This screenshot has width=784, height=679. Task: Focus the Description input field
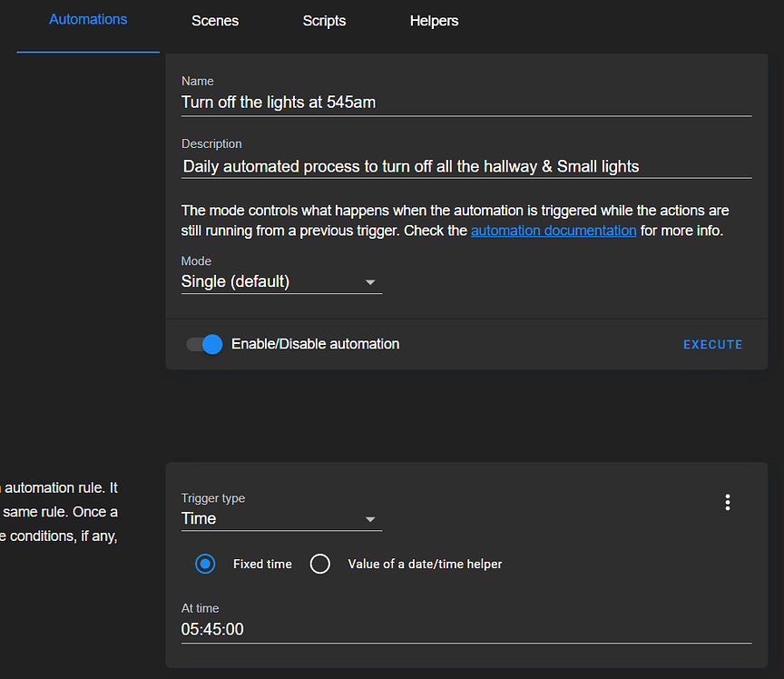click(465, 166)
